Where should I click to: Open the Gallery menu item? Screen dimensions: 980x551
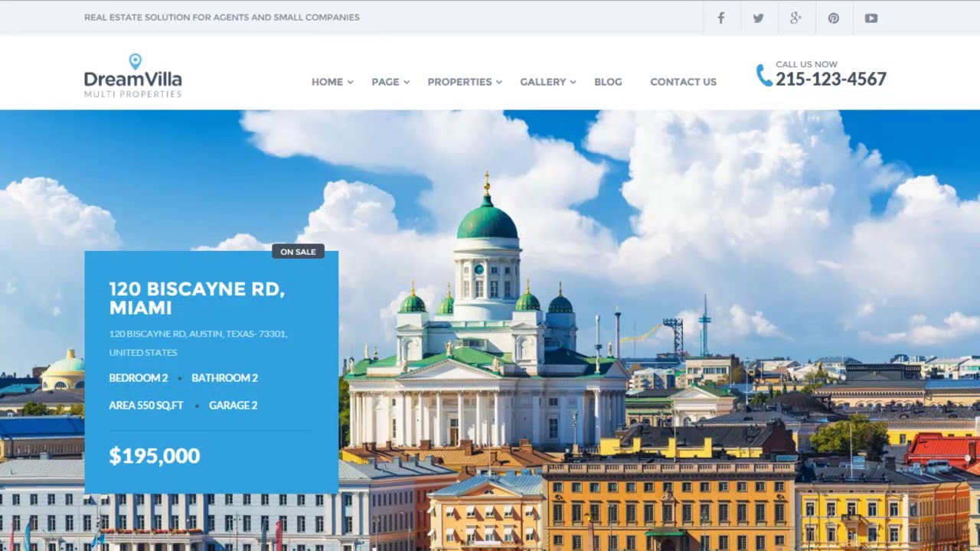tap(543, 82)
